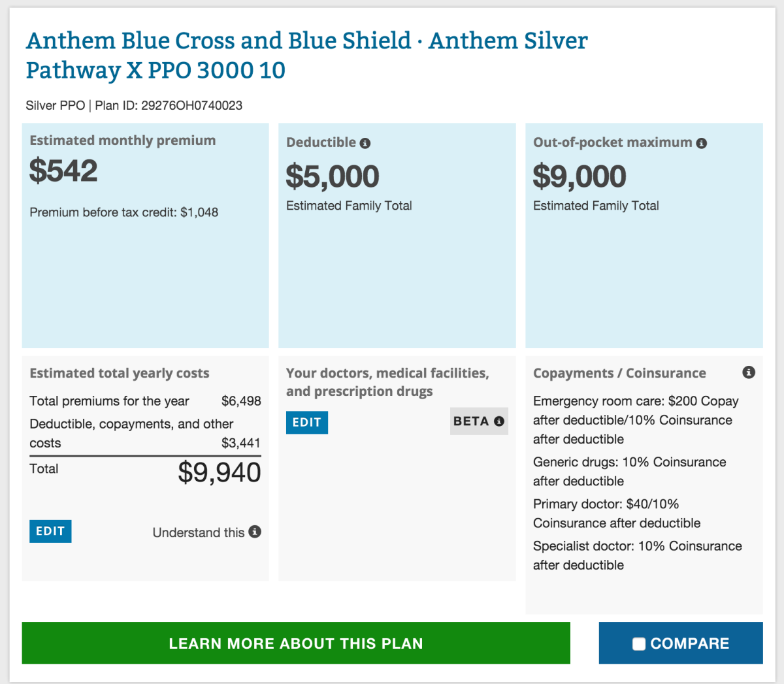The width and height of the screenshot is (784, 684).
Task: Open the Anthem Silver Pathway plan title link
Action: [x=306, y=55]
